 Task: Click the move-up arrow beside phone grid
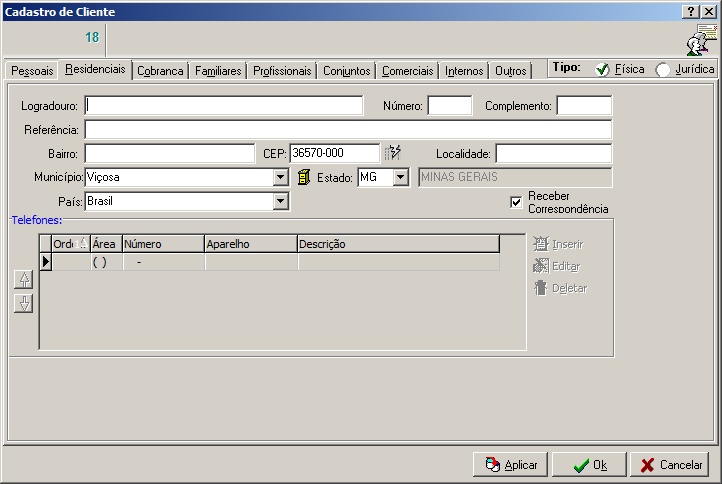pos(24,280)
